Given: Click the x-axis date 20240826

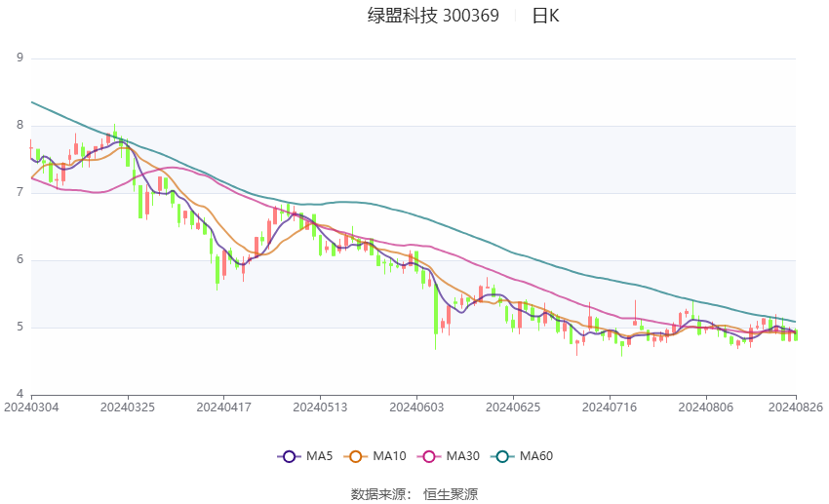Looking at the screenshot, I should pyautogui.click(x=796, y=407).
